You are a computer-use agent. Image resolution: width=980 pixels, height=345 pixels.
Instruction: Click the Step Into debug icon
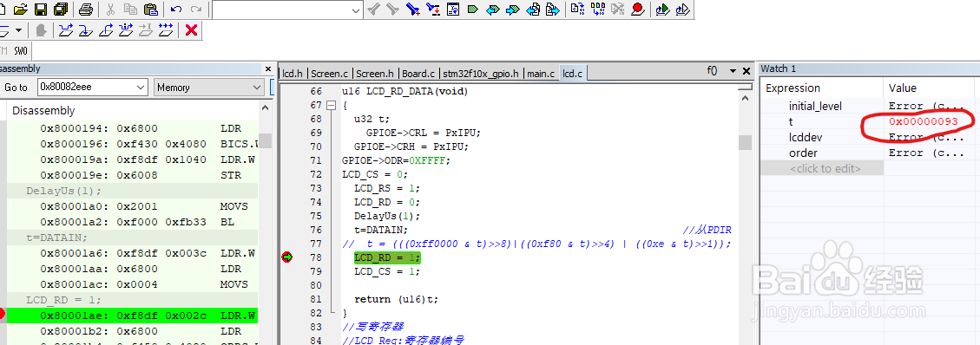click(86, 30)
